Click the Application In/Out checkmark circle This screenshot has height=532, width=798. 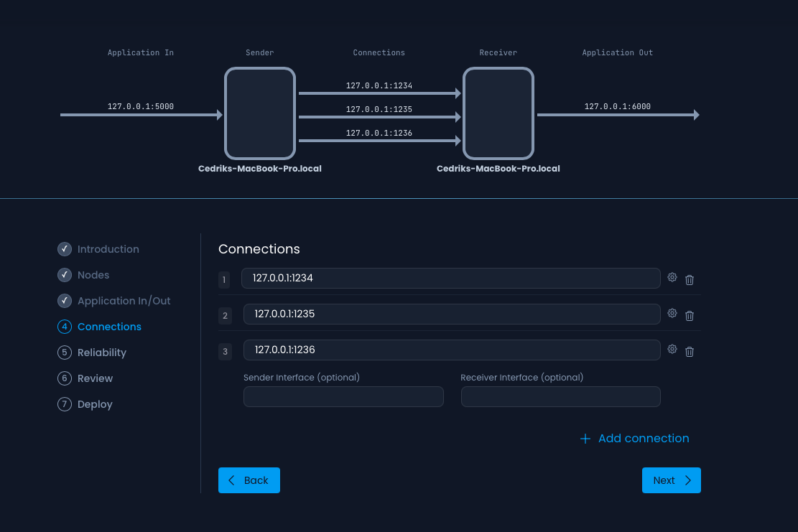(65, 301)
